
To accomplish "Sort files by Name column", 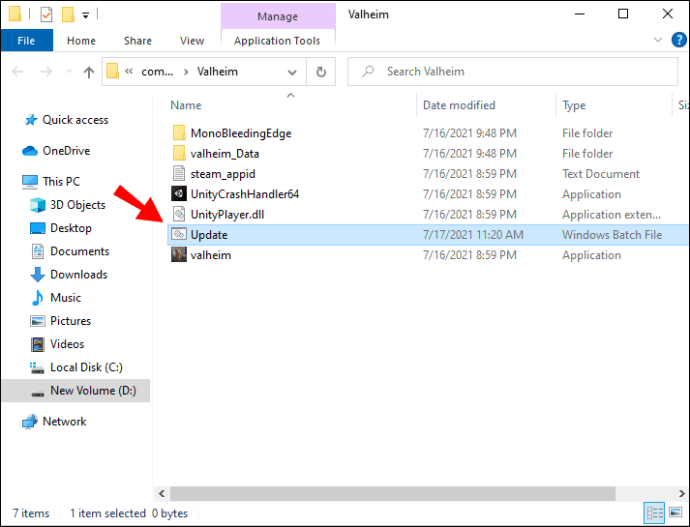I will [x=186, y=105].
